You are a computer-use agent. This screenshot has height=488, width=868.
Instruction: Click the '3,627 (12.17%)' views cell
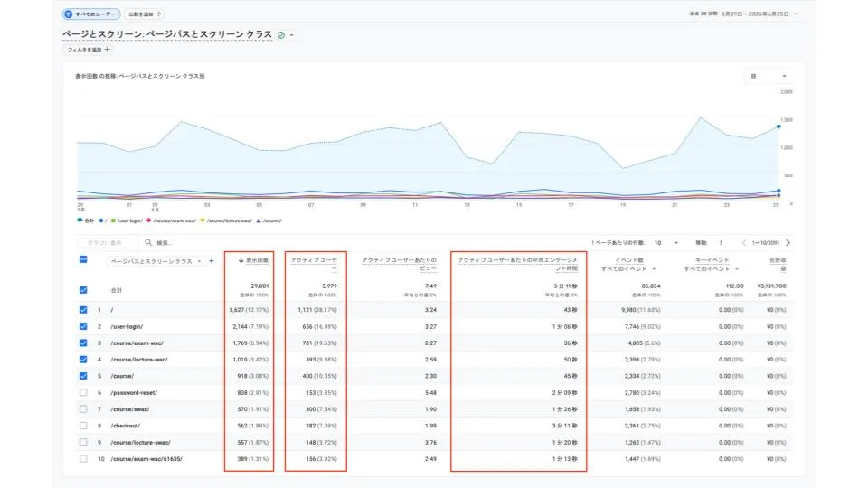(249, 310)
